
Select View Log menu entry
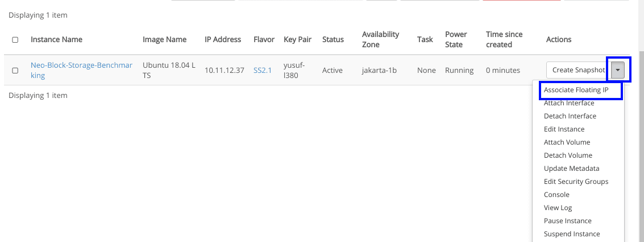point(558,208)
